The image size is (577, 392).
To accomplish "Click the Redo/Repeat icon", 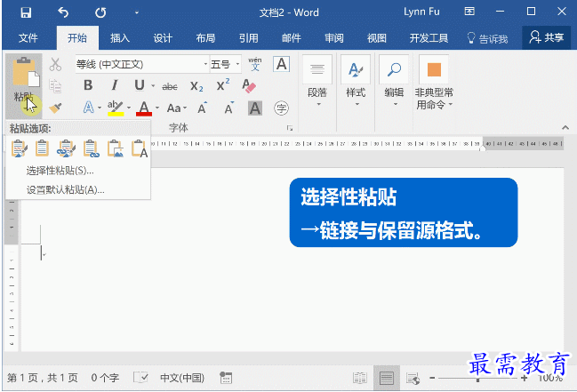I will [x=100, y=12].
